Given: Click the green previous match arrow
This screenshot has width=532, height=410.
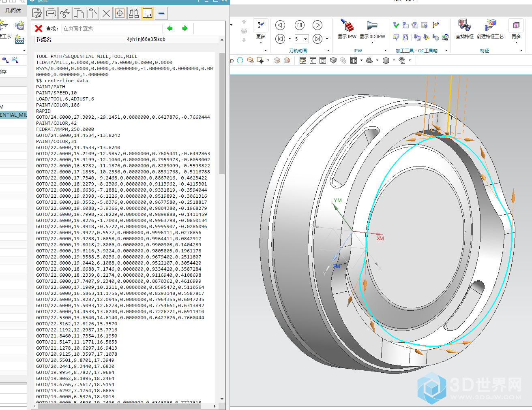Looking at the screenshot, I should pos(170,28).
